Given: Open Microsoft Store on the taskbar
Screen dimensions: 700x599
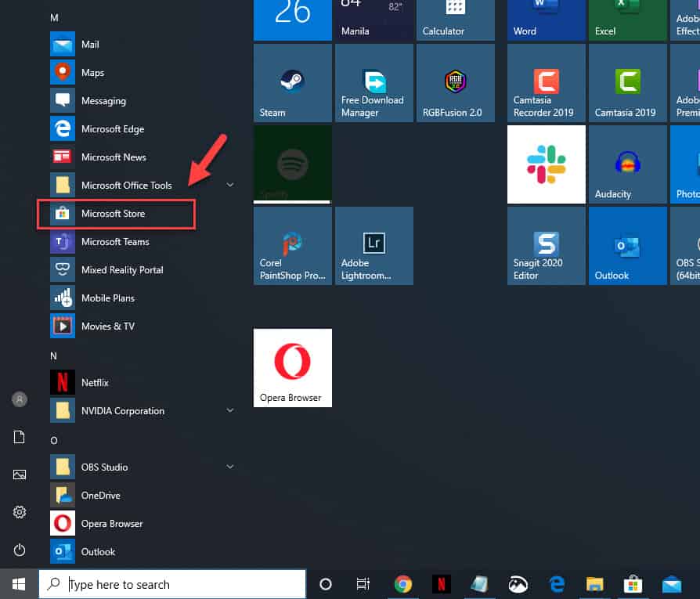Looking at the screenshot, I should (633, 584).
